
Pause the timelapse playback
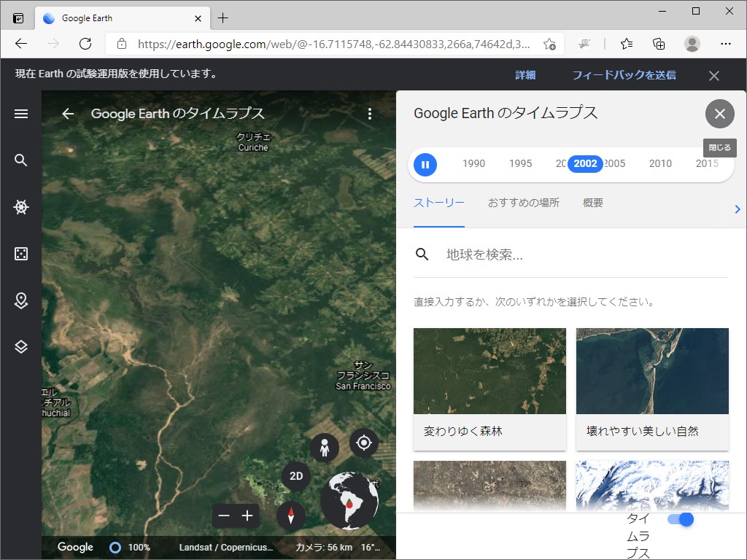tap(425, 164)
